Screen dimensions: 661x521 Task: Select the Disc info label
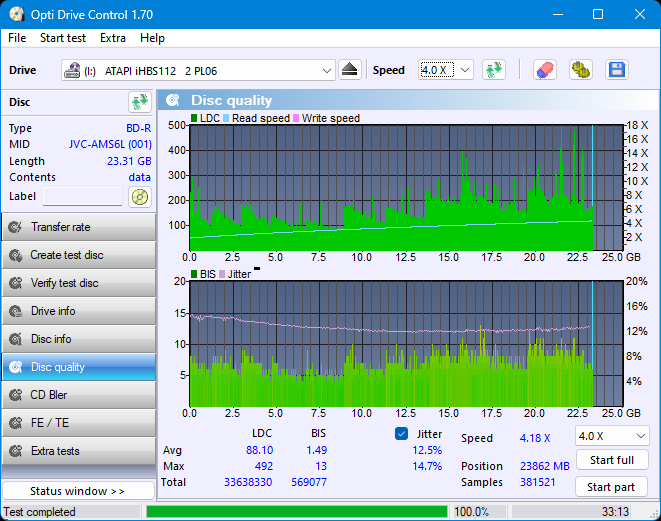pos(51,339)
